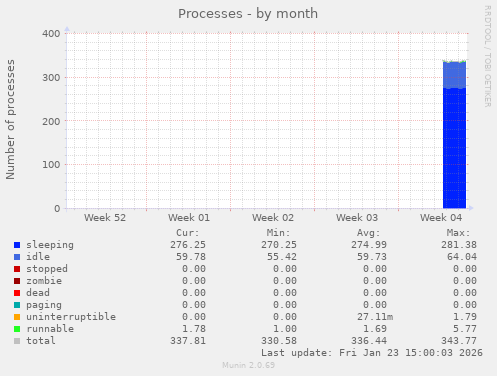Click the 'Cur:' column header

pyautogui.click(x=188, y=233)
